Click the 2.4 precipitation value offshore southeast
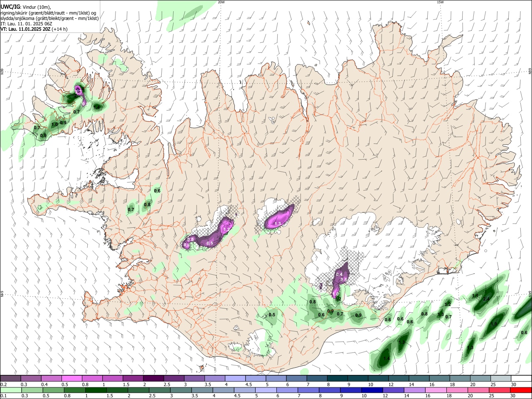This screenshot has height=399, width=532. click(x=487, y=299)
